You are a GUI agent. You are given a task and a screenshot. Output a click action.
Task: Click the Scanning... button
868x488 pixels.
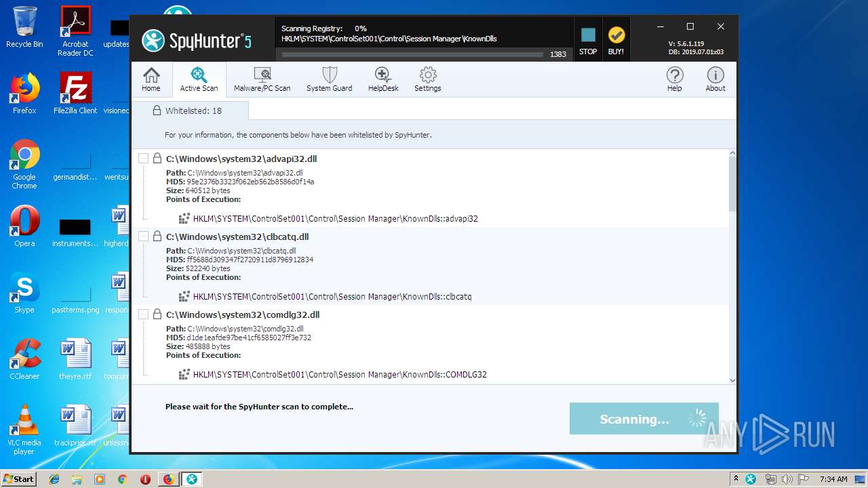pyautogui.click(x=644, y=419)
